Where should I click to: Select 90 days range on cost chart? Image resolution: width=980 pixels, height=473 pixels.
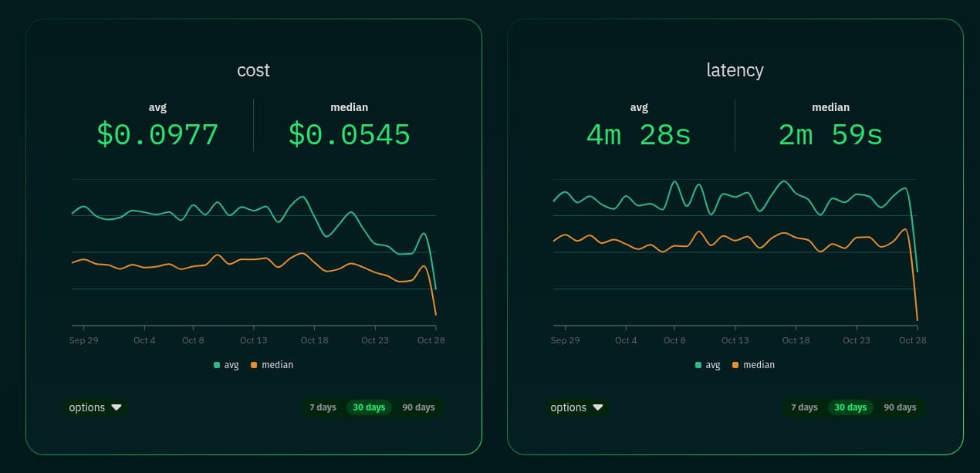tap(418, 407)
